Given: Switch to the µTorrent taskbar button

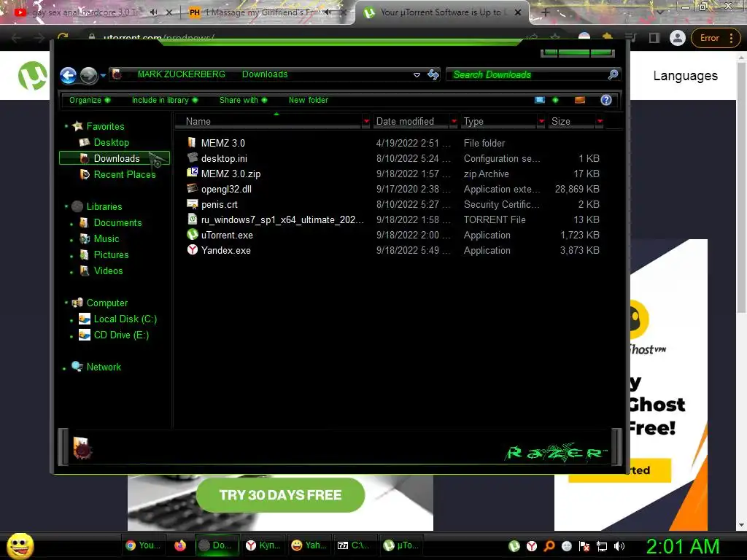Looking at the screenshot, I should (402, 545).
